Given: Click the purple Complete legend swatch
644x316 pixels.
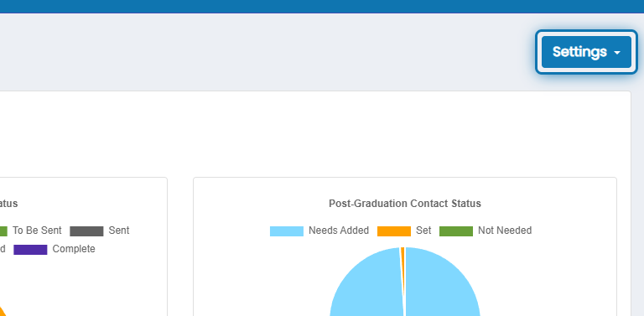Looking at the screenshot, I should pyautogui.click(x=30, y=250).
